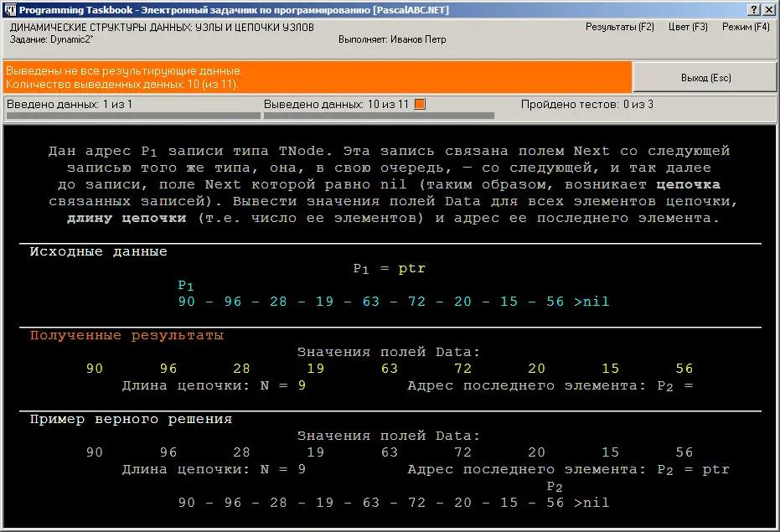The image size is (780, 532).
Task: Click 'Значения полей Data:' under Пример верного решения
Action: 389,436
